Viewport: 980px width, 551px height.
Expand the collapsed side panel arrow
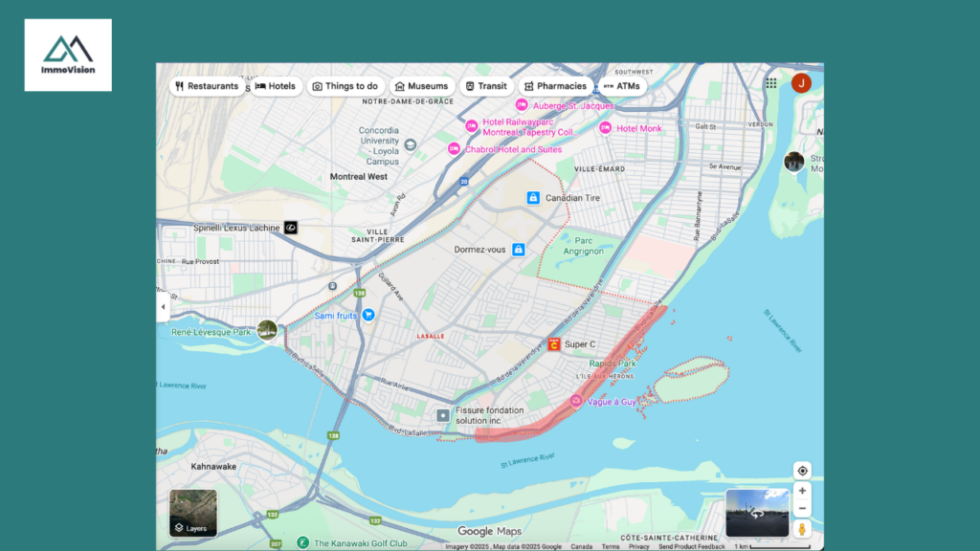pos(163,308)
